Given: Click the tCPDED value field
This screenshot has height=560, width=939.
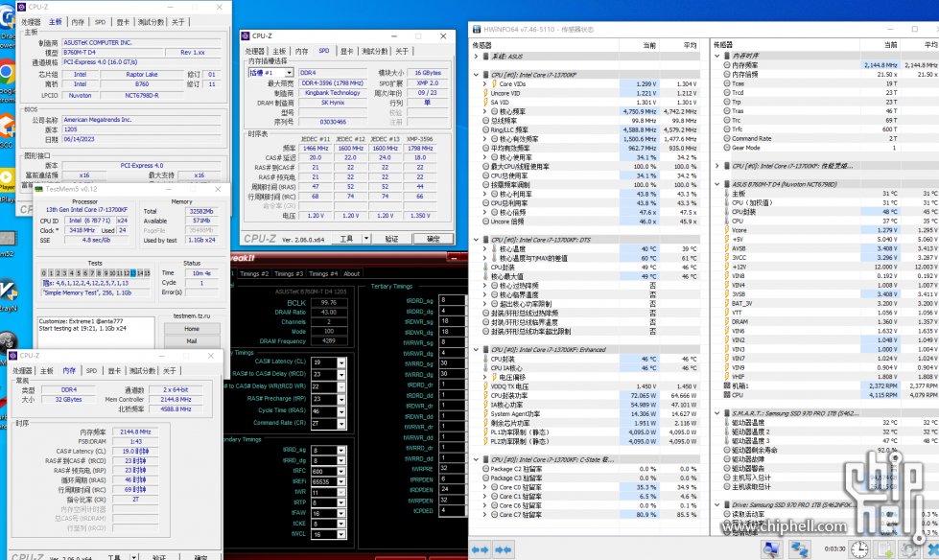Looking at the screenshot, I should click(452, 511).
